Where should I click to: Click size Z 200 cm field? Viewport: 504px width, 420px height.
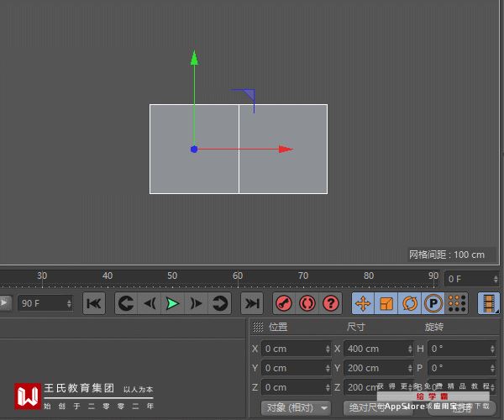point(379,387)
